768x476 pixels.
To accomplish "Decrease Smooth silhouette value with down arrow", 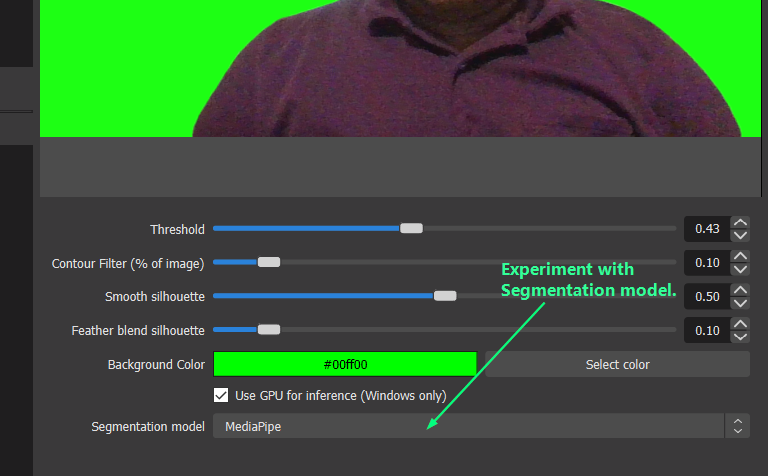I will click(740, 303).
